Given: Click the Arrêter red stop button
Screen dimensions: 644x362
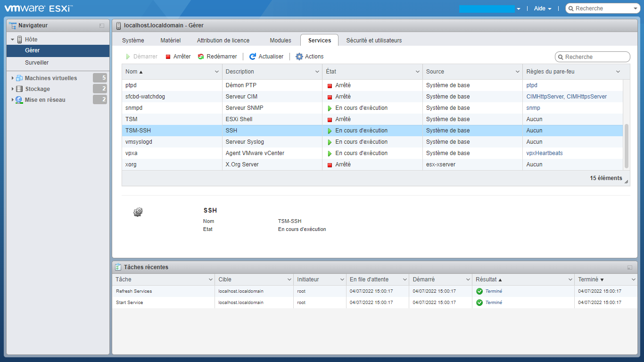Looking at the screenshot, I should point(178,57).
